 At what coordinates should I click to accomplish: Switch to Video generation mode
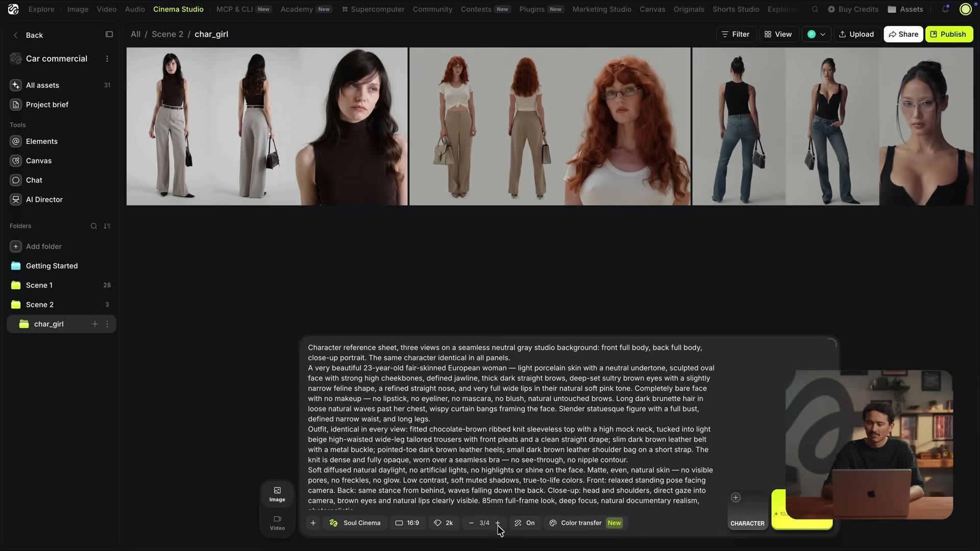[x=277, y=522]
